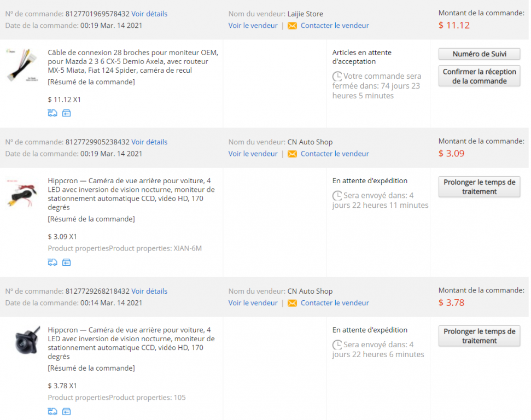Follow Voir le vendeur link for Laijie Store
The image size is (531, 420).
(x=253, y=25)
